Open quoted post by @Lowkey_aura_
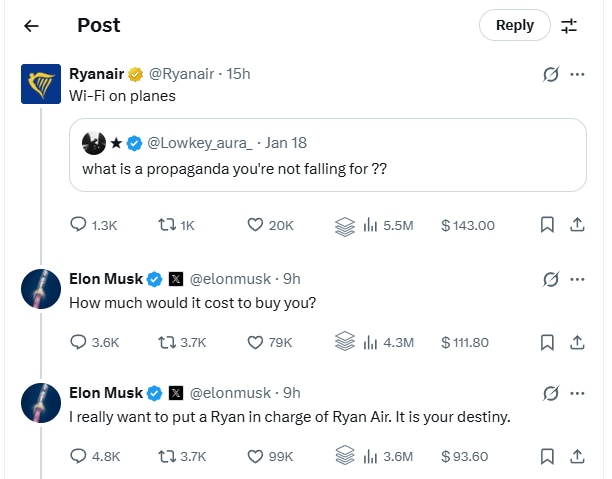The width and height of the screenshot is (612, 479). pos(328,154)
